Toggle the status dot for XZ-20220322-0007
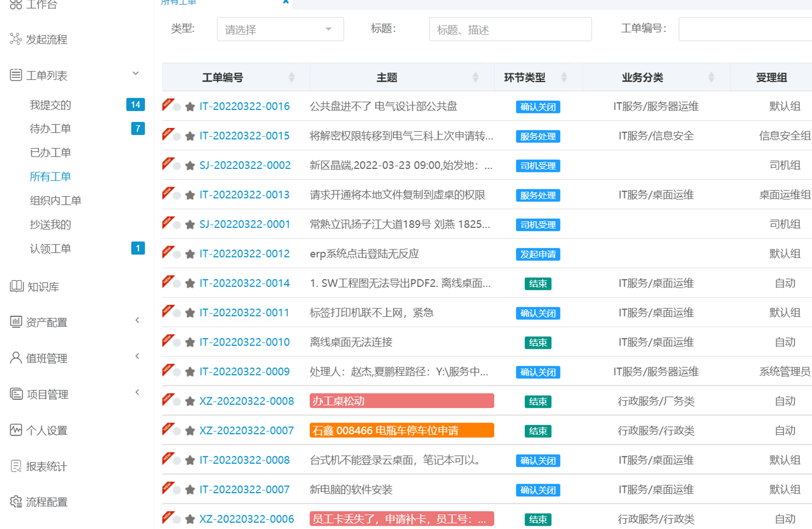The height and width of the screenshot is (529, 812). pos(177,431)
